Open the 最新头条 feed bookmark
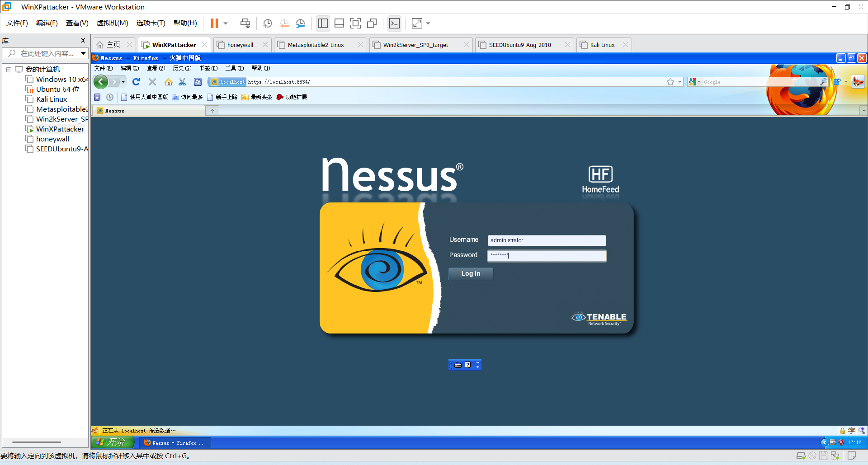 pos(257,97)
